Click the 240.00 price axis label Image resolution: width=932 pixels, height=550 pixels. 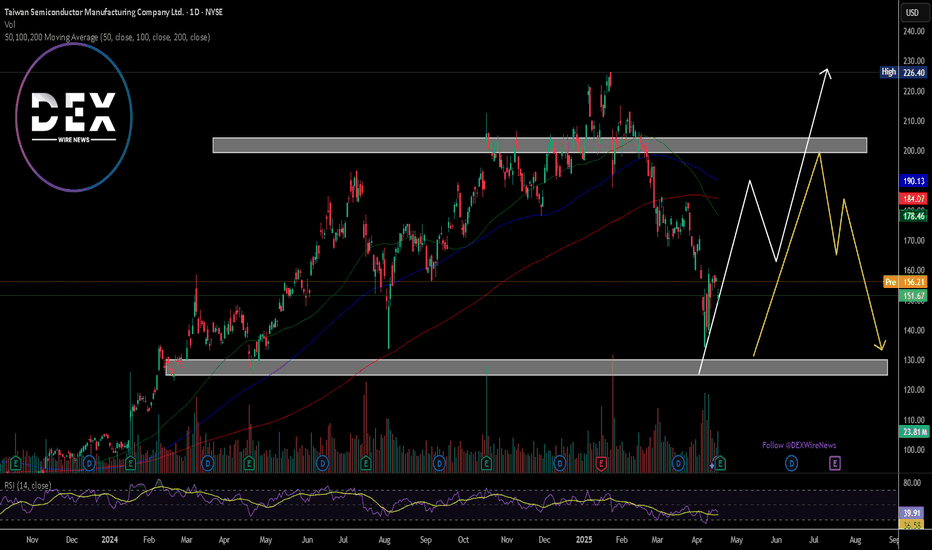coord(914,31)
